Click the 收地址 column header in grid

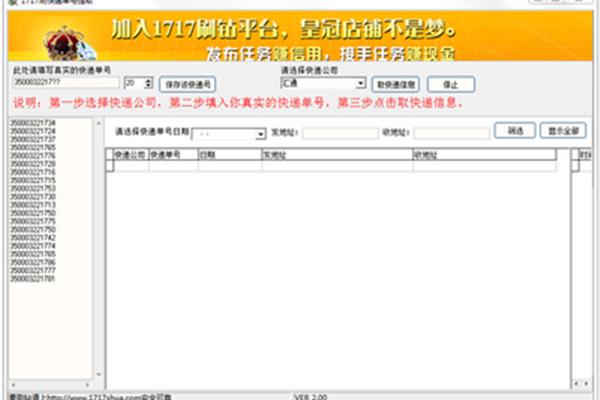pos(484,155)
